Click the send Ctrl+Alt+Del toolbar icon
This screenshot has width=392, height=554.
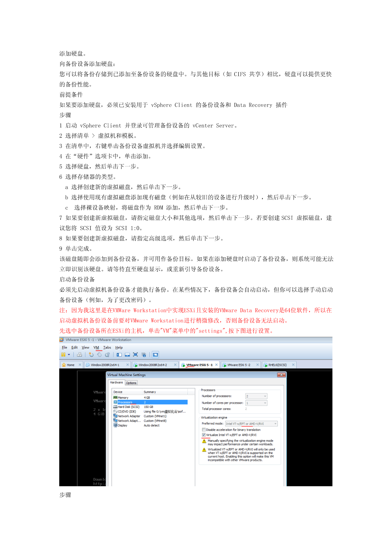point(79,355)
